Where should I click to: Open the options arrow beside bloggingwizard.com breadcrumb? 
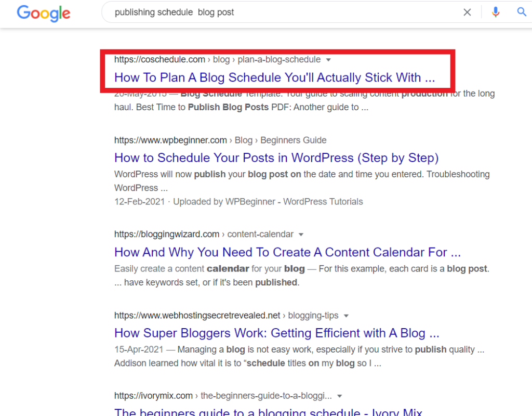click(x=301, y=235)
